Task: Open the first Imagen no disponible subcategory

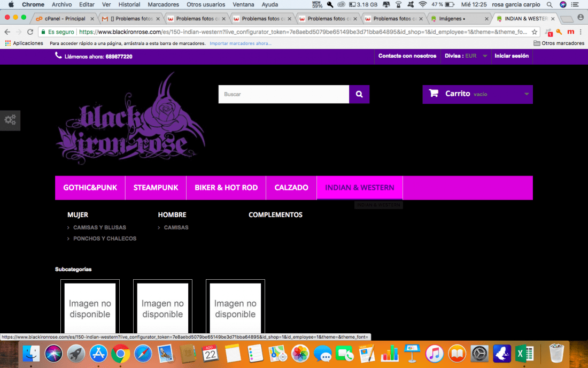Action: point(90,307)
